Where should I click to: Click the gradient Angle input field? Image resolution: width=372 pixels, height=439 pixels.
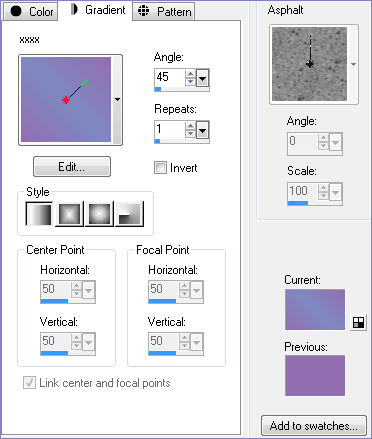170,77
